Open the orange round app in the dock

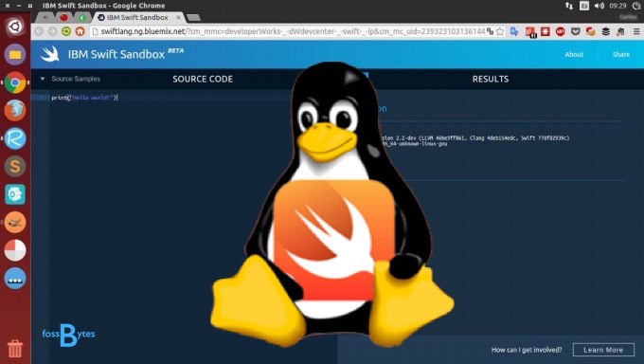coord(15,222)
